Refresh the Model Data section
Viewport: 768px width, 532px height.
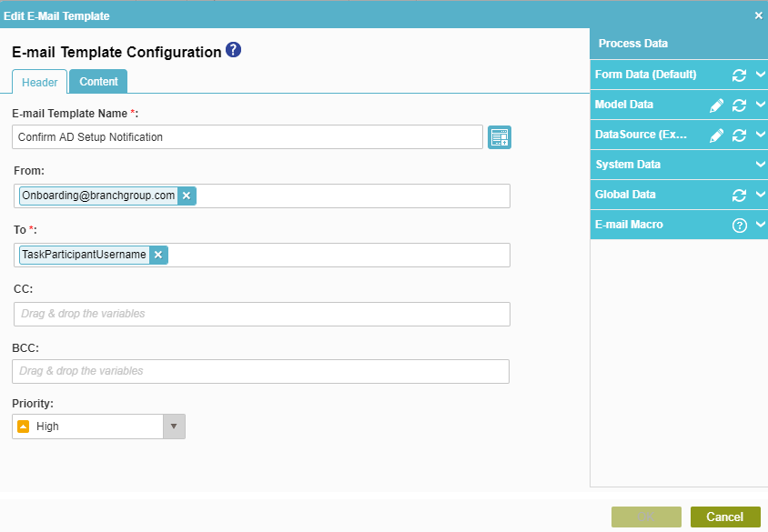739,105
